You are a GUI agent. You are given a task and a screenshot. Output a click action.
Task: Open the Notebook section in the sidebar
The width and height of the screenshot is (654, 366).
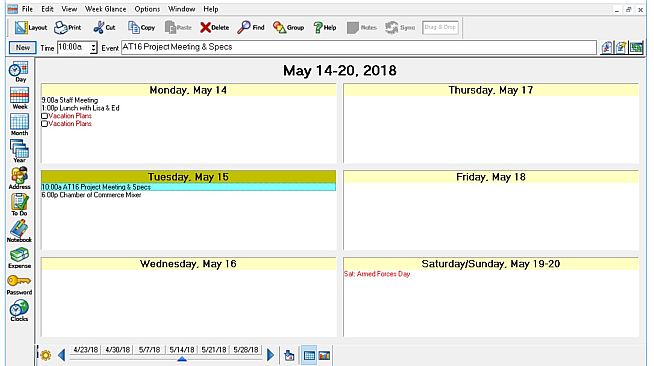click(x=19, y=231)
